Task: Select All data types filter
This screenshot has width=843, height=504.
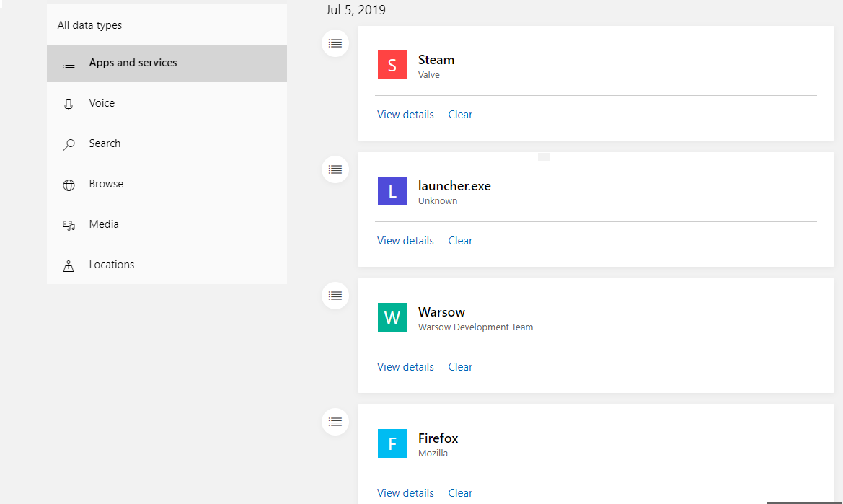Action: tap(167, 25)
